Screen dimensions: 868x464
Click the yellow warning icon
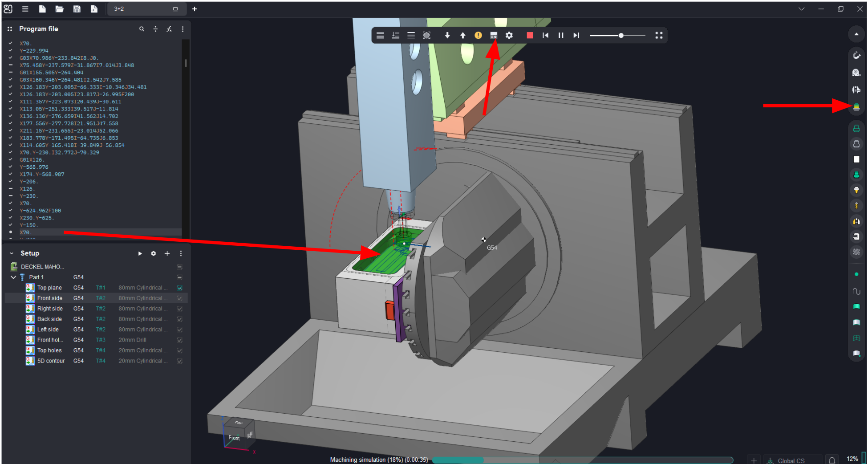tap(478, 36)
